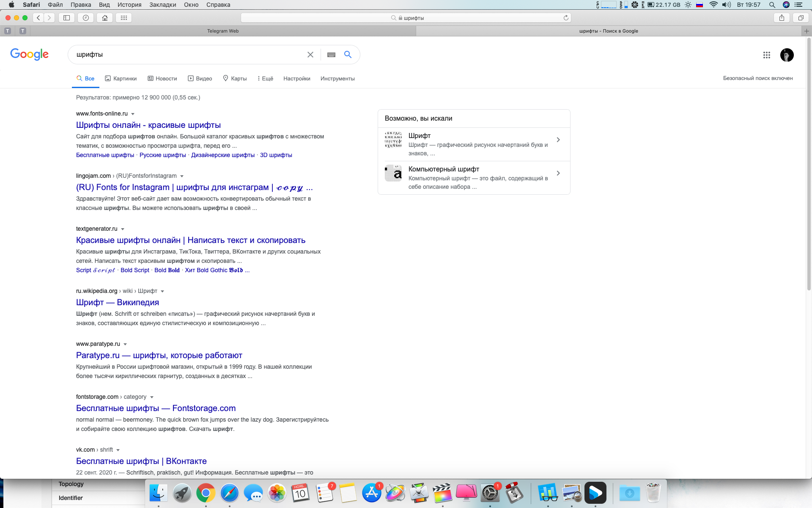The height and width of the screenshot is (508, 812).
Task: Open the on-screen keyboard icon in search box
Action: pos(332,55)
